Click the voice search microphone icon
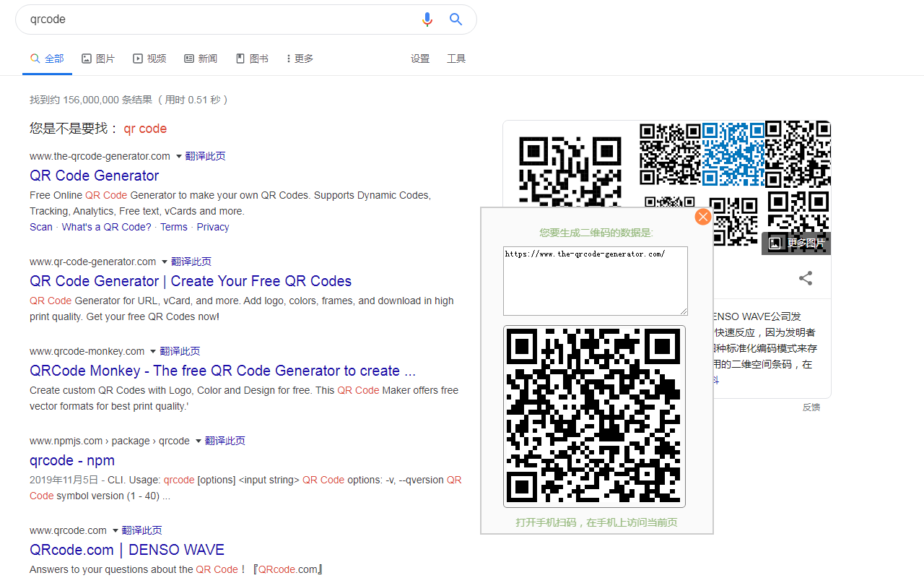The image size is (924, 578). click(x=427, y=20)
